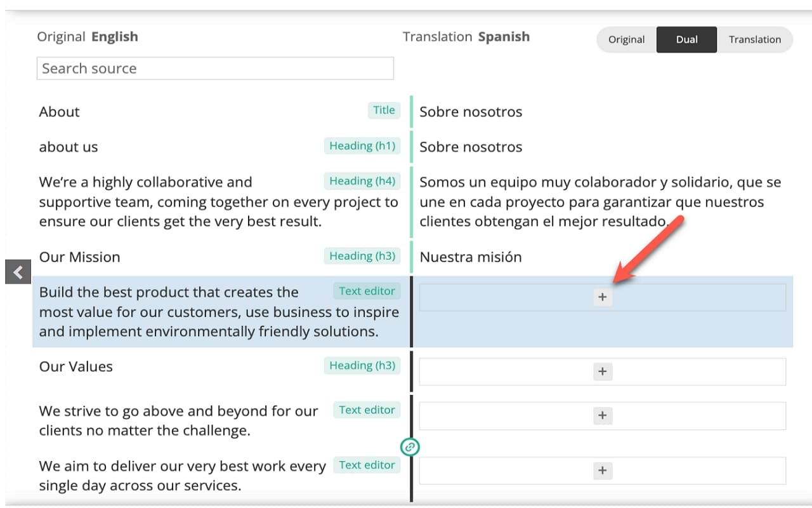This screenshot has height=508, width=812.
Task: Click the green link icon on the divider
Action: coord(410,447)
